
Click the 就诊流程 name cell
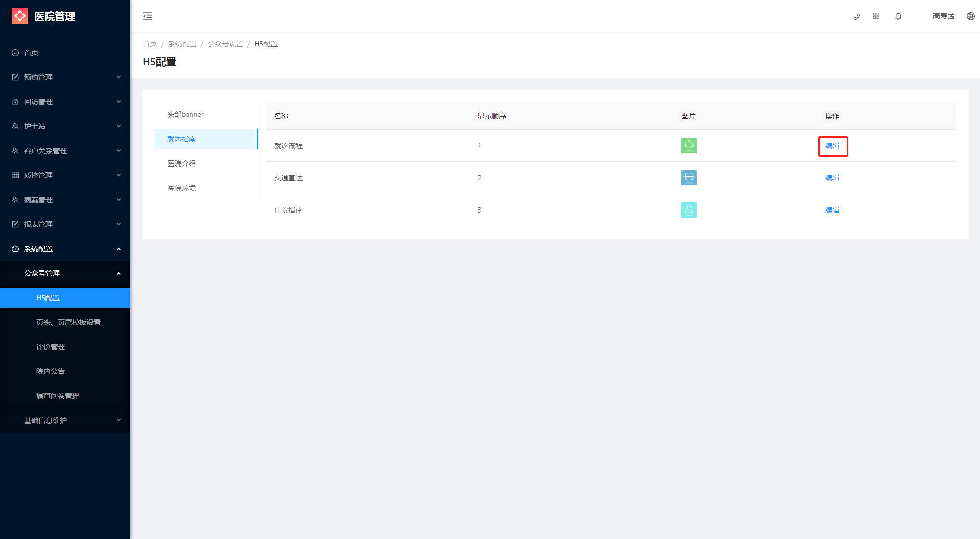pyautogui.click(x=288, y=146)
